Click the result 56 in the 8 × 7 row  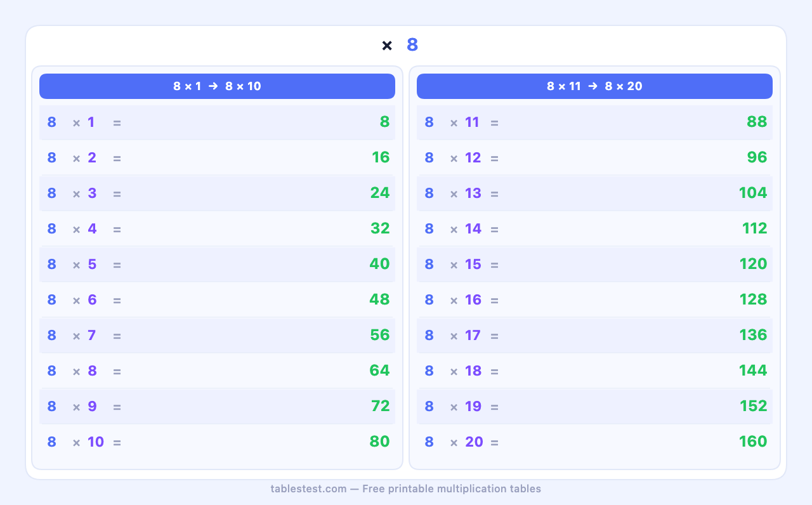tap(379, 335)
